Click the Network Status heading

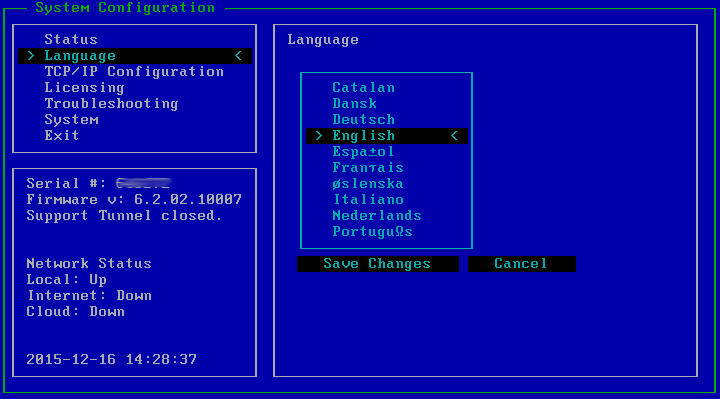pyautogui.click(x=89, y=264)
